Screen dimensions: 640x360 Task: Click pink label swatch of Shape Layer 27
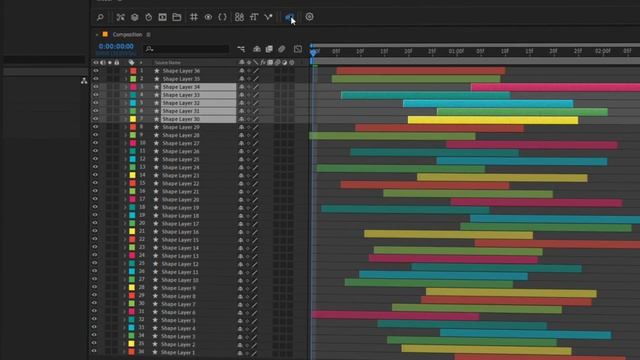coord(133,143)
